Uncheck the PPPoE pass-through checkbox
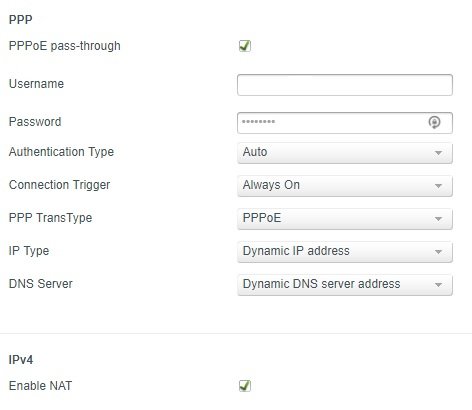Viewport: 472px width, 410px height. (x=245, y=46)
